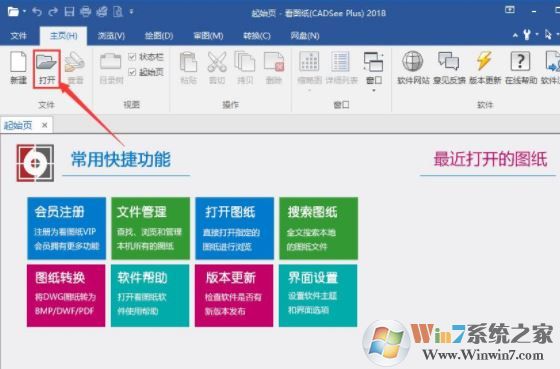Close the 起始页 tab with its x
Screen dimensions: 560x369
[x=45, y=125]
